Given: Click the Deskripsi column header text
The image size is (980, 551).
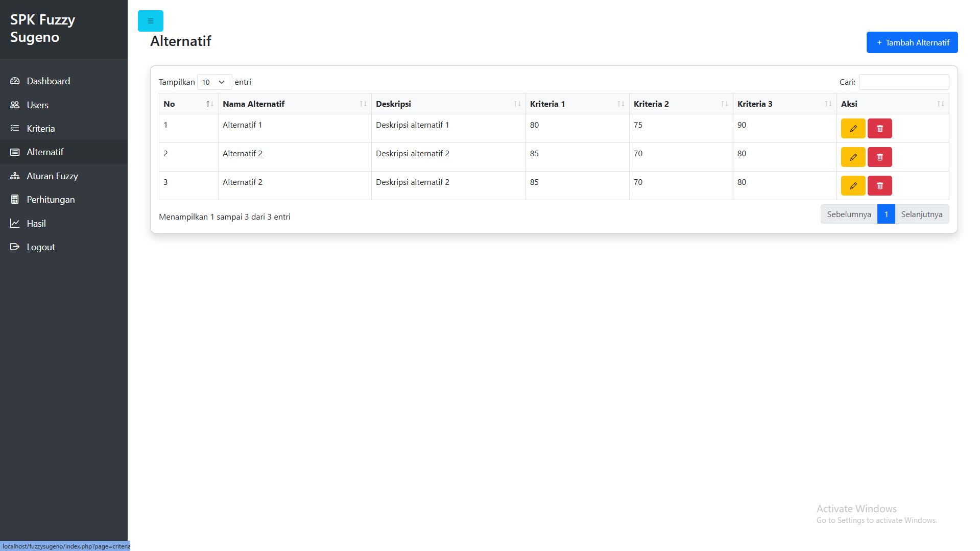Looking at the screenshot, I should [x=393, y=104].
